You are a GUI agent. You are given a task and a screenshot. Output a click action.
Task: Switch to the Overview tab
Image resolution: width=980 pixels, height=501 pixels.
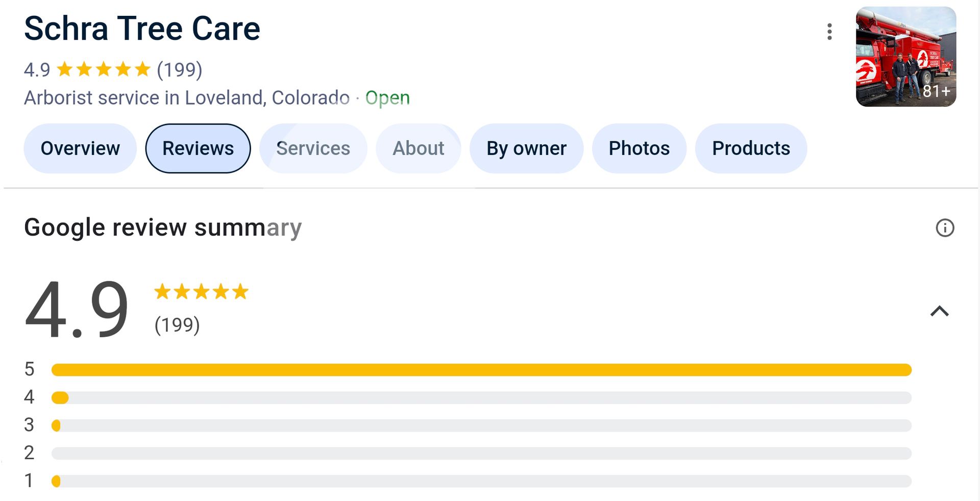pos(80,148)
